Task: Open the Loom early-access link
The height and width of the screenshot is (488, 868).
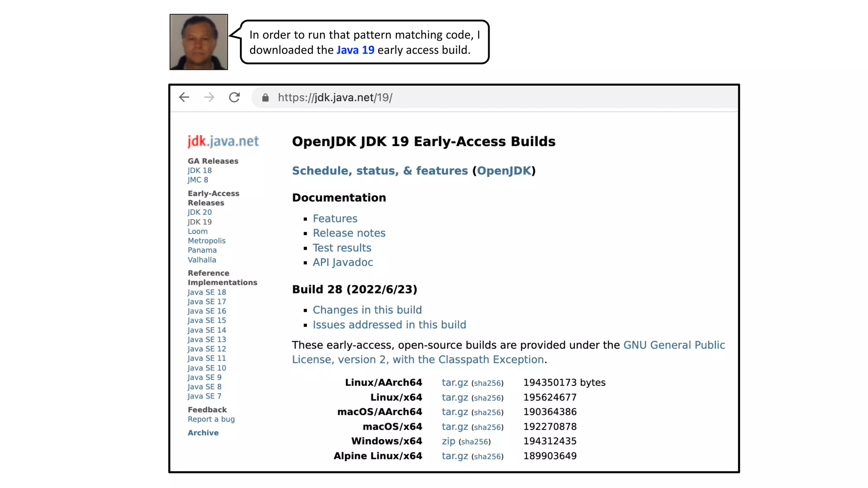Action: click(x=198, y=231)
